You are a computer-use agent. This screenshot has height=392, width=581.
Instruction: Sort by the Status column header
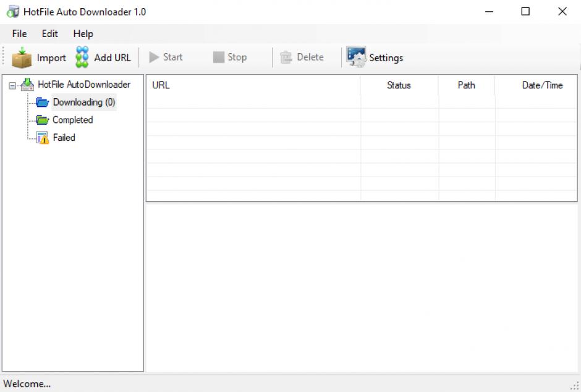coord(399,85)
